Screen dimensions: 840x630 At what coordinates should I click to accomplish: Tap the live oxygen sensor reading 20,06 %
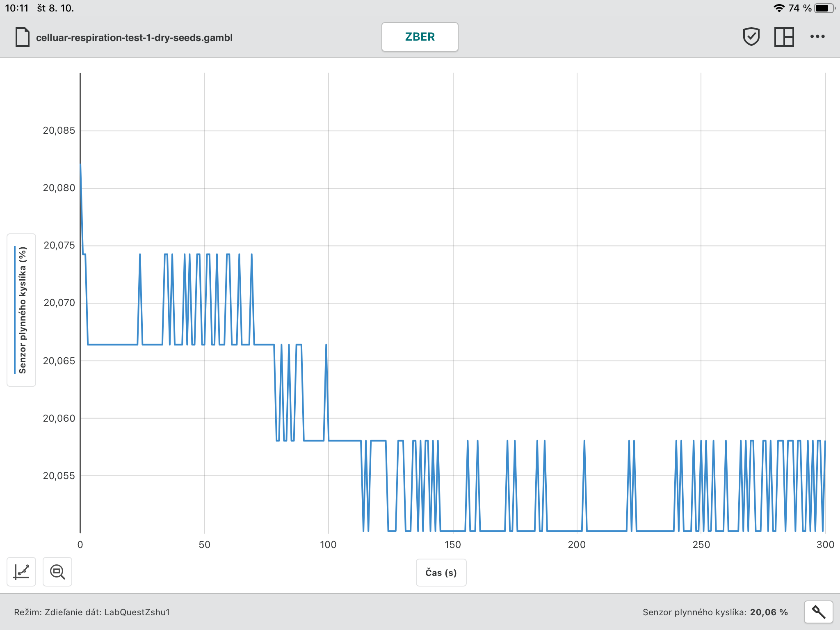[768, 612]
